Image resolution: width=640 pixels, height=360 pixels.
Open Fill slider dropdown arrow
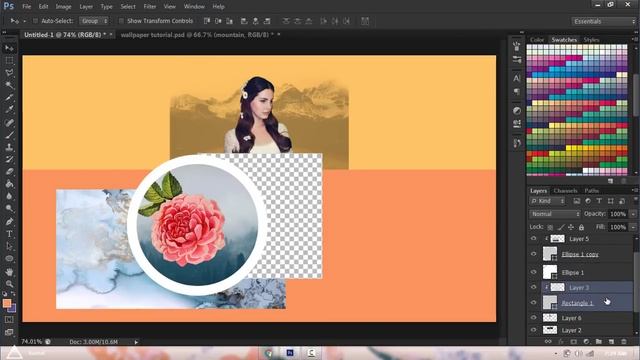[633, 227]
